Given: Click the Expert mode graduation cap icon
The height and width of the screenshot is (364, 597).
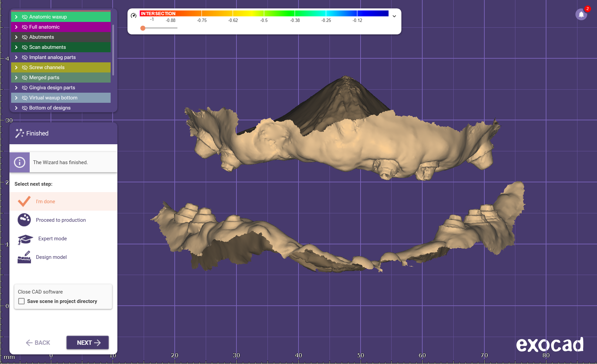Looking at the screenshot, I should click(x=25, y=239).
